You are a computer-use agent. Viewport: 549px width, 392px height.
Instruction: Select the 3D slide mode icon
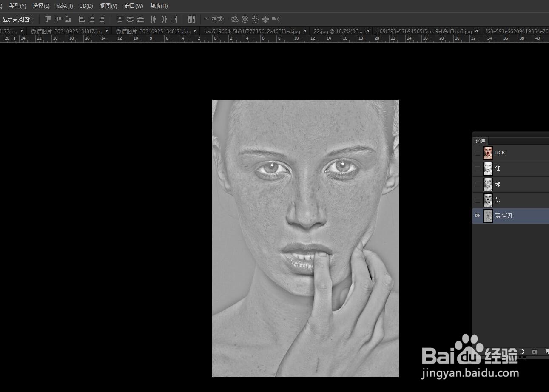265,19
